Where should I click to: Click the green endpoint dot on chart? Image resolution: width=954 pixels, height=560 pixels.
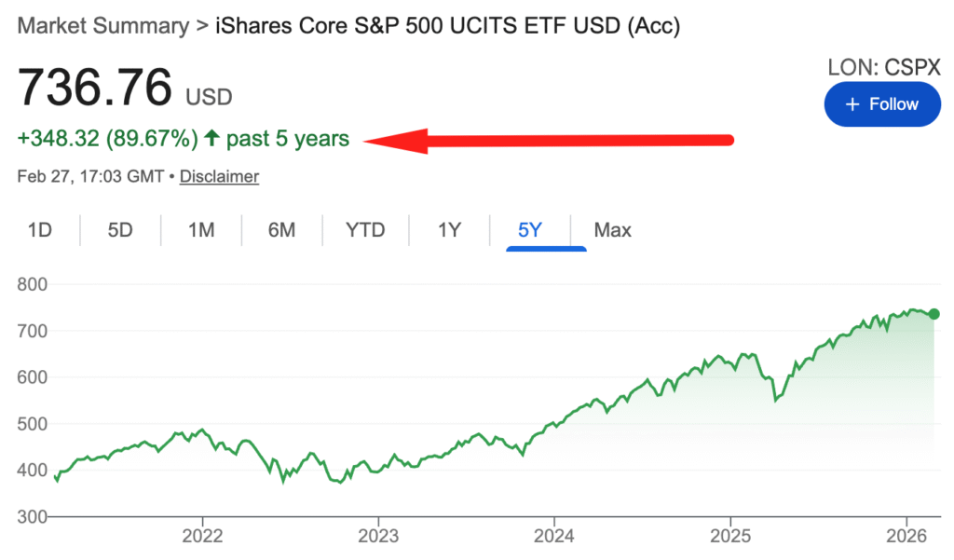click(x=934, y=314)
